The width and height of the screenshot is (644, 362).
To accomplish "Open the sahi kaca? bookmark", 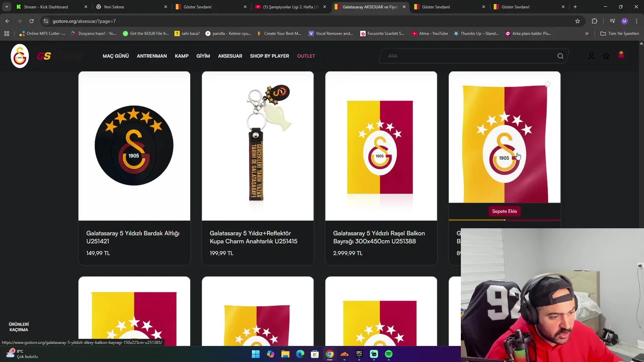I will coord(187,33).
